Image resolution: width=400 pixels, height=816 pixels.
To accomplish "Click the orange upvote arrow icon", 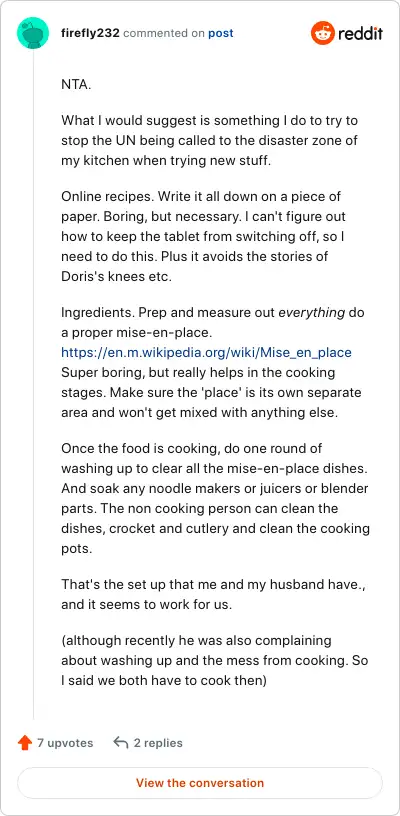I will click(24, 743).
